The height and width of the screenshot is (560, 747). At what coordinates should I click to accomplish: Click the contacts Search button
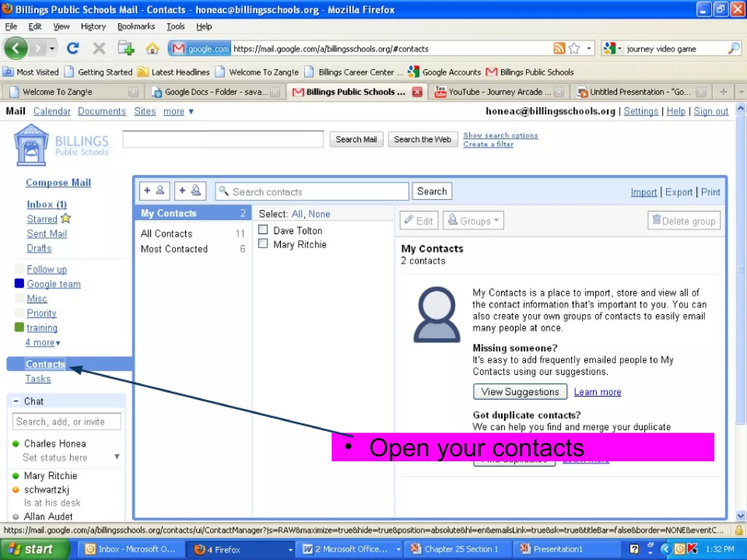432,191
